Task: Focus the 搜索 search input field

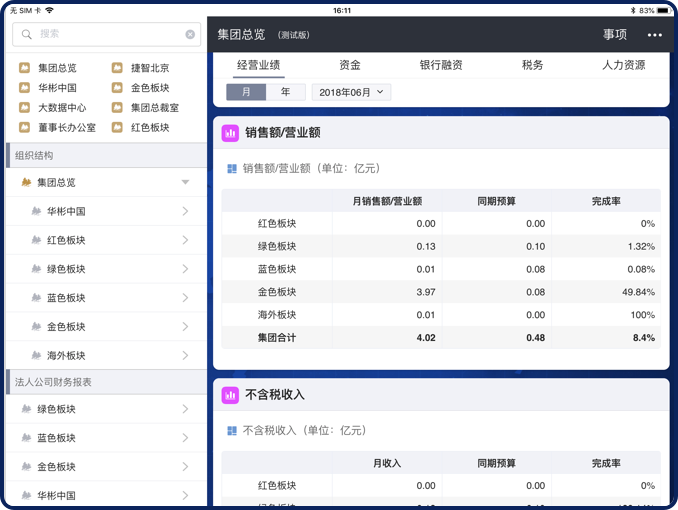Action: click(106, 34)
